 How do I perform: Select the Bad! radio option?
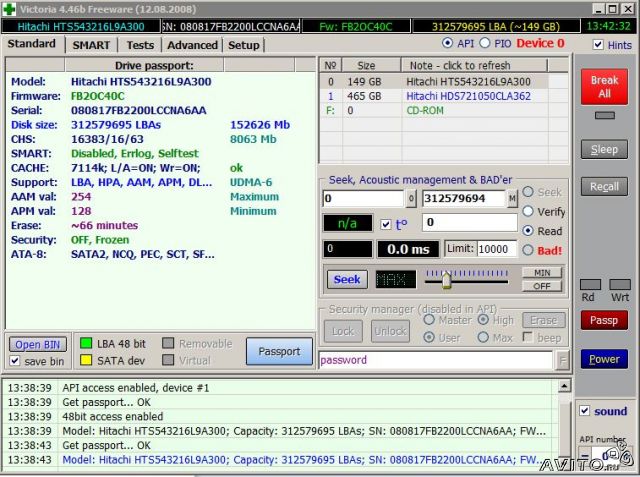click(528, 250)
